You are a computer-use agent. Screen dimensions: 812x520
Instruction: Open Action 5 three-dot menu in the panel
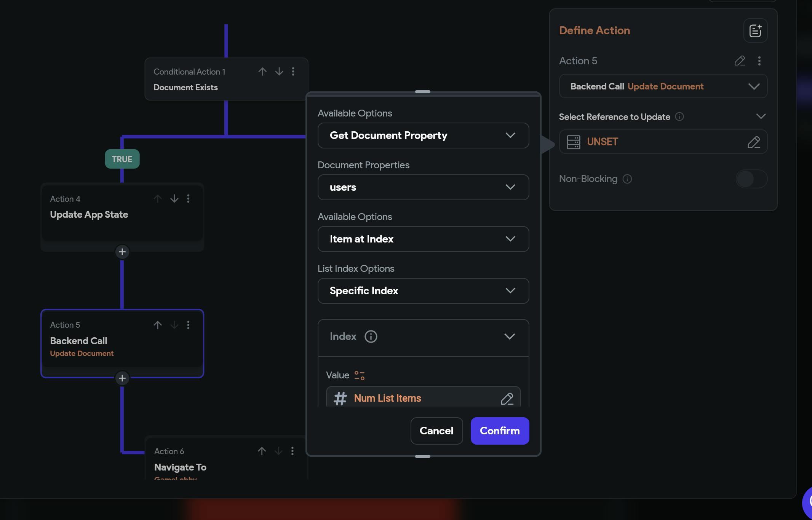point(759,61)
